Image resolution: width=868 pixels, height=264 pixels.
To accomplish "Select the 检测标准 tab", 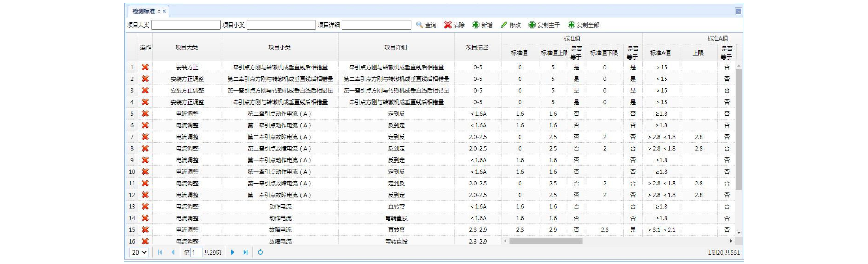I will tap(143, 11).
